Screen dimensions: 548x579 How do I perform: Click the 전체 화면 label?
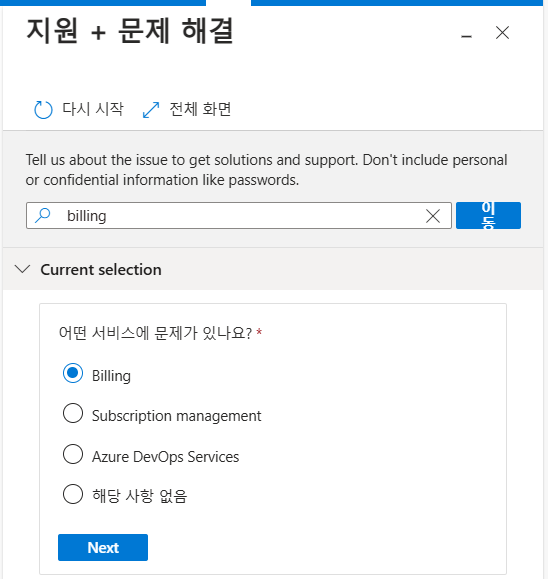pyautogui.click(x=200, y=109)
